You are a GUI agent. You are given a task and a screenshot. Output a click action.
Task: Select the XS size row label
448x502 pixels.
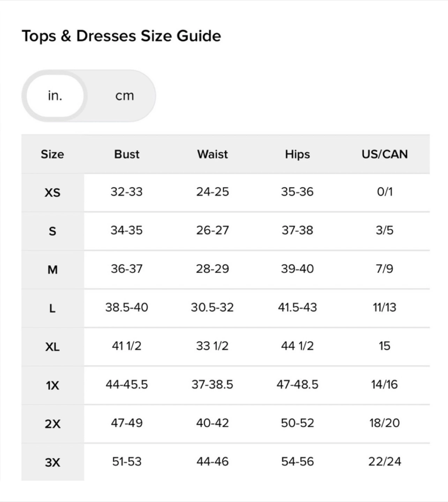pos(52,192)
